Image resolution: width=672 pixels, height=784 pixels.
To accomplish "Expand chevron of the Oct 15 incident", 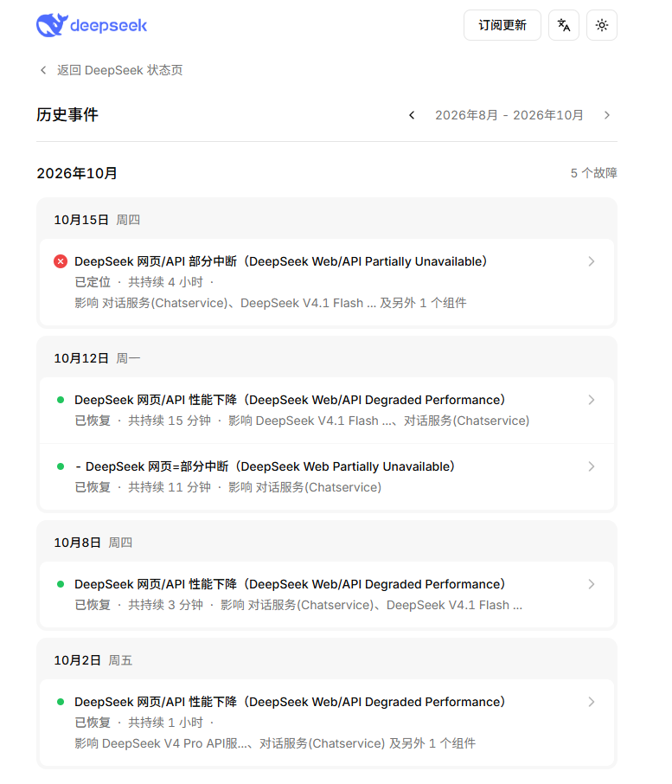I will 592,261.
